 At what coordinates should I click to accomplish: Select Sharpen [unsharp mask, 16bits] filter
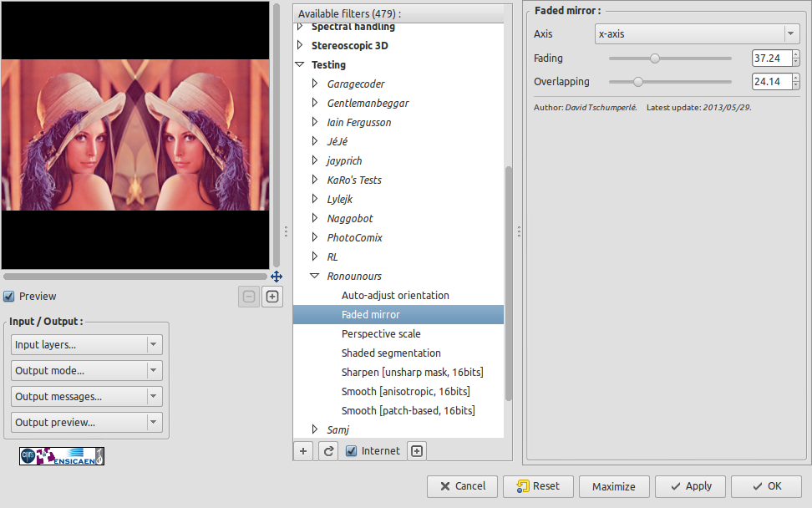tap(412, 373)
